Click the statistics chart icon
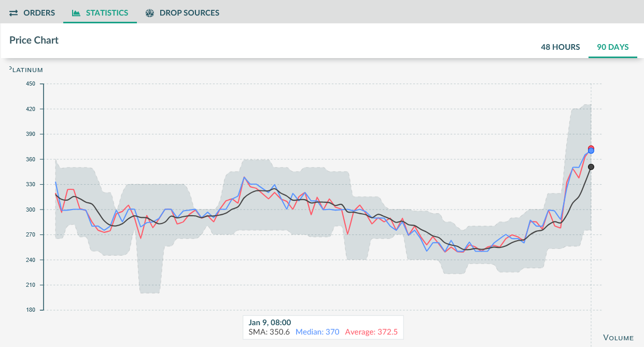Screen dimensions: 644x347 click(76, 13)
